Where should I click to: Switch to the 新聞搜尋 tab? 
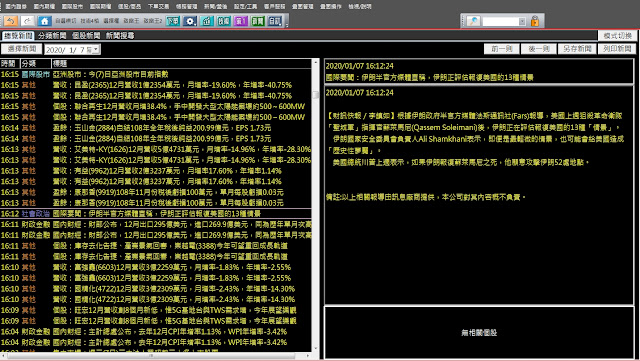(x=120, y=36)
